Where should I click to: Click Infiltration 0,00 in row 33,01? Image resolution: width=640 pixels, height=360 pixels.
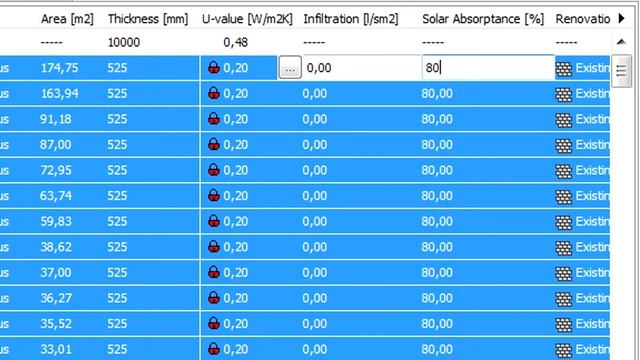[315, 349]
